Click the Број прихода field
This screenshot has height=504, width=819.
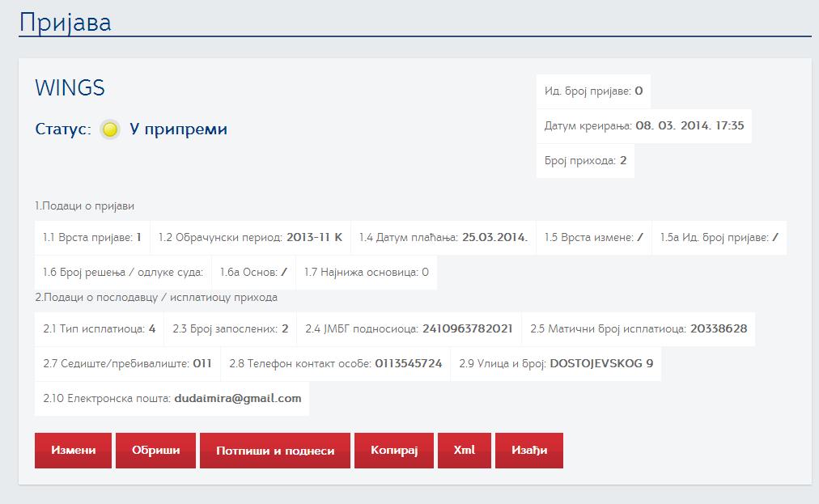click(585, 161)
